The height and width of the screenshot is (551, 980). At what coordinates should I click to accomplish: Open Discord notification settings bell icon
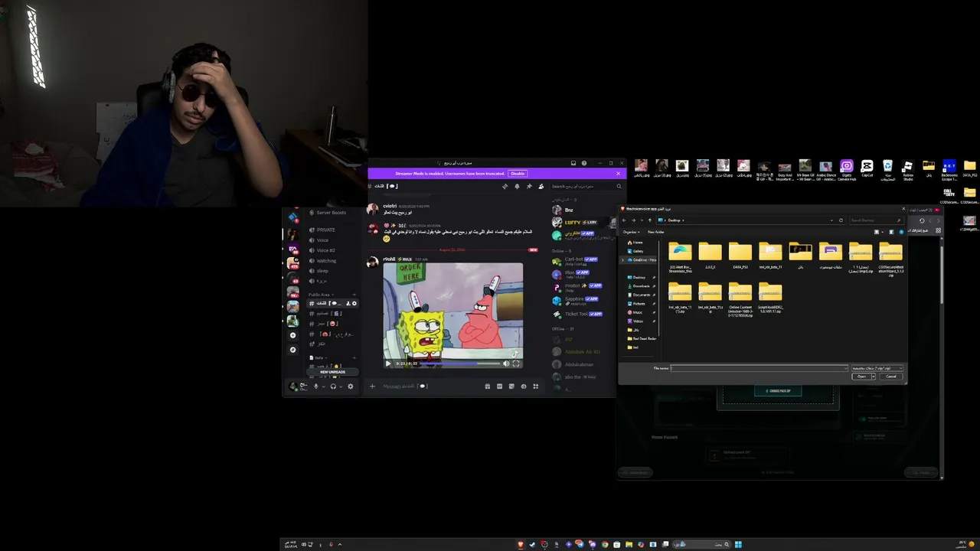click(x=517, y=186)
